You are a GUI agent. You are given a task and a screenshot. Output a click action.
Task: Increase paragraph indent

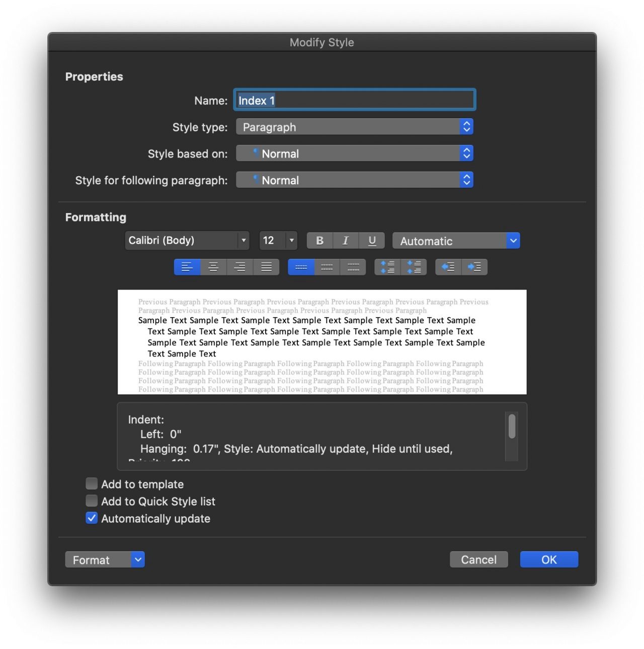473,267
